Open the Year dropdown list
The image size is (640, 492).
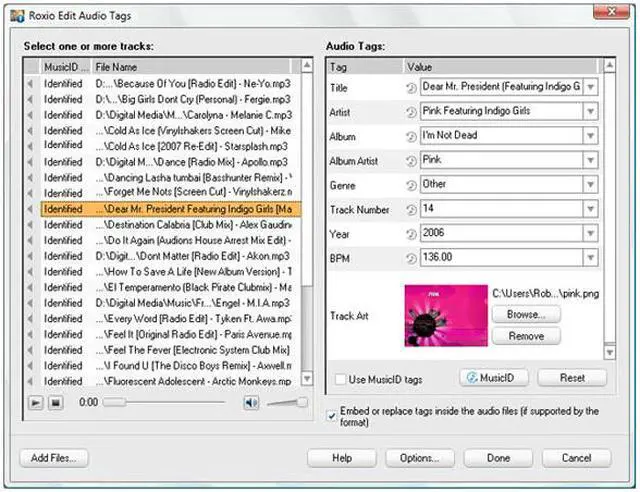coord(590,232)
